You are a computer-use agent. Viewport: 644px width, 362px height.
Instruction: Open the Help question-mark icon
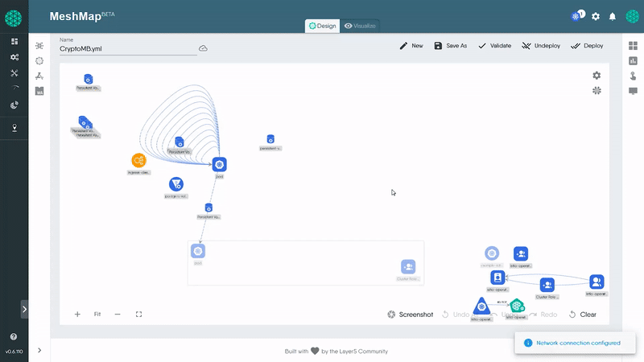tap(14, 336)
